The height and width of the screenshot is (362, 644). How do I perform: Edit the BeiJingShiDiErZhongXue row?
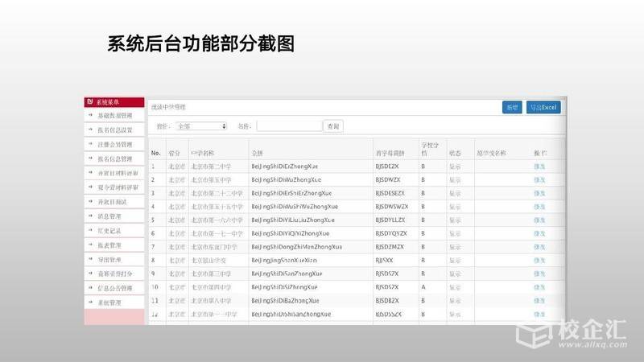539,167
